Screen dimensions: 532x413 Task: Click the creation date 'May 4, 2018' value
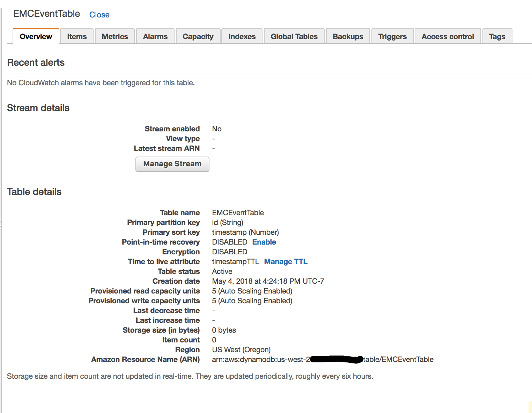pos(268,281)
